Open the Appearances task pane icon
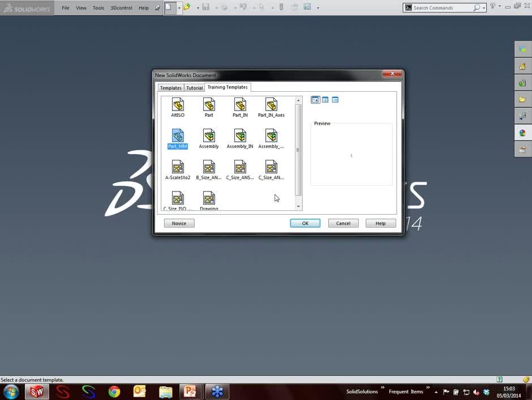 pyautogui.click(x=522, y=133)
